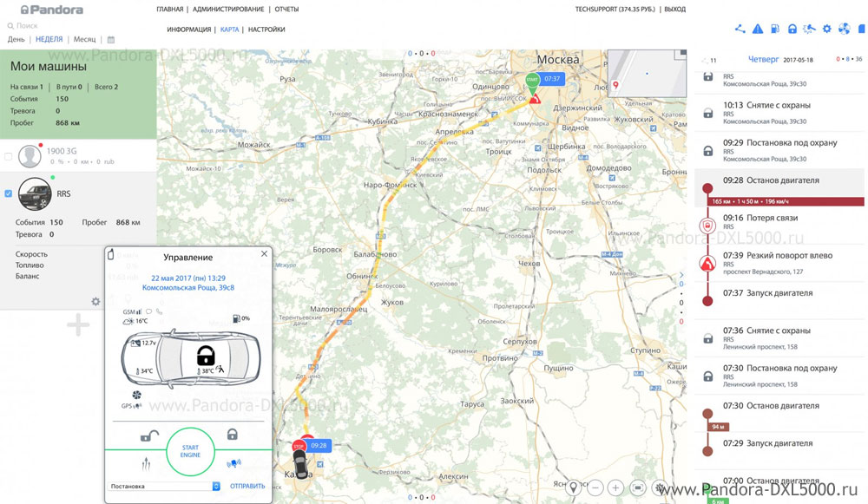Select the НЕДЕЛЯ period
The width and height of the screenshot is (868, 504).
click(49, 39)
